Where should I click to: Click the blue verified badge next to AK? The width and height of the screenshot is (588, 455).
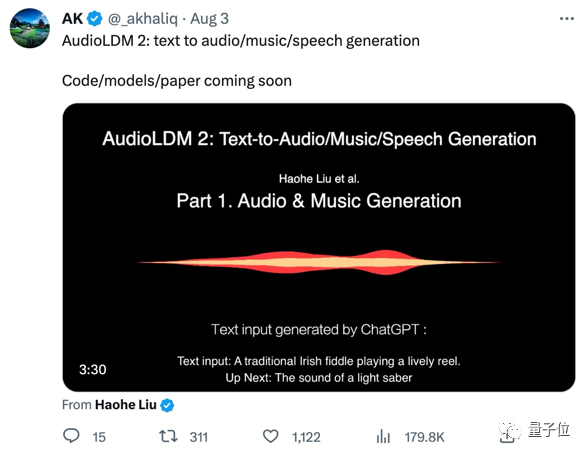95,19
